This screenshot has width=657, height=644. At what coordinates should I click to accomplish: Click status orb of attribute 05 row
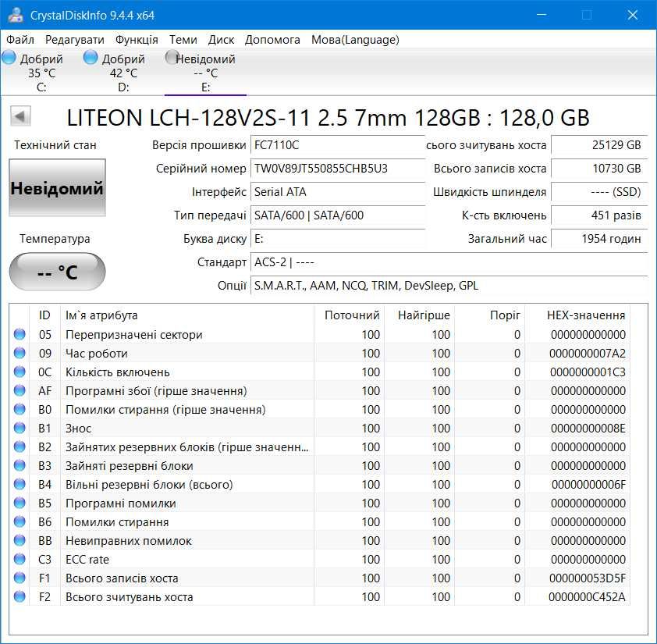20,334
